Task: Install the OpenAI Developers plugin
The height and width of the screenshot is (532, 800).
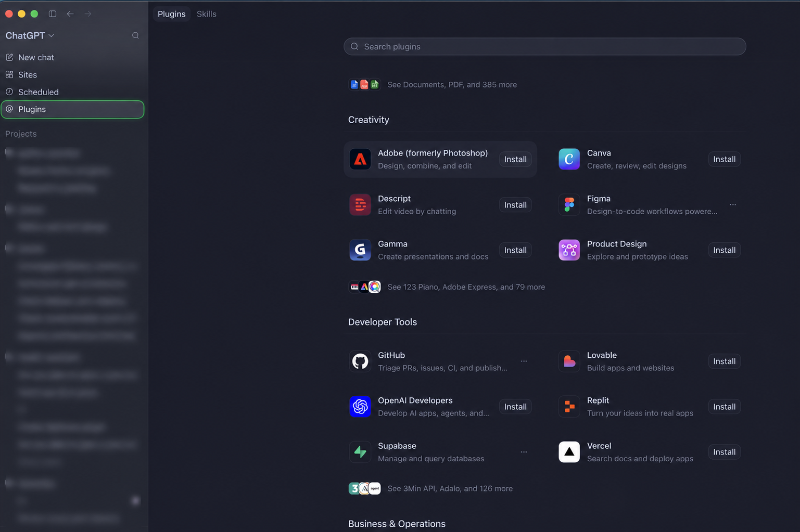Action: pos(515,407)
